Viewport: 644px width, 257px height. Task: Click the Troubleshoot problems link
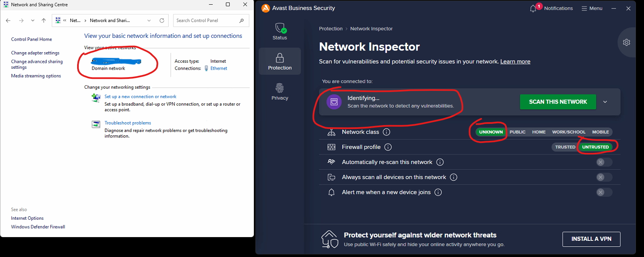click(x=128, y=123)
